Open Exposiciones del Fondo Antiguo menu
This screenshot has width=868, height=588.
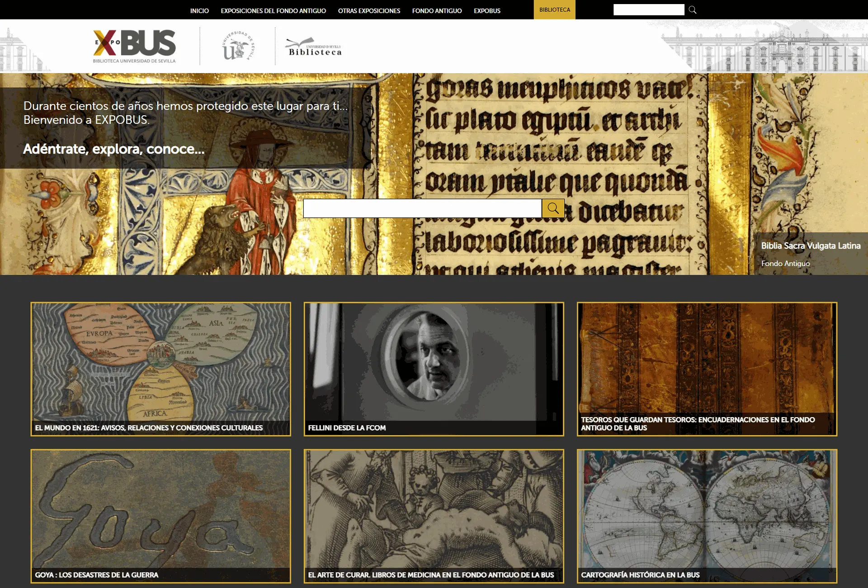tap(273, 10)
